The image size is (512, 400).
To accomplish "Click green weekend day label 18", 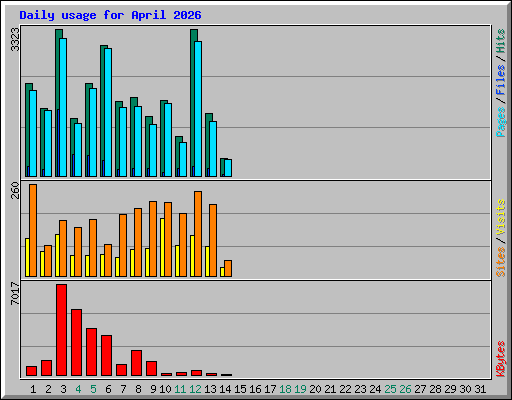I will (285, 389).
